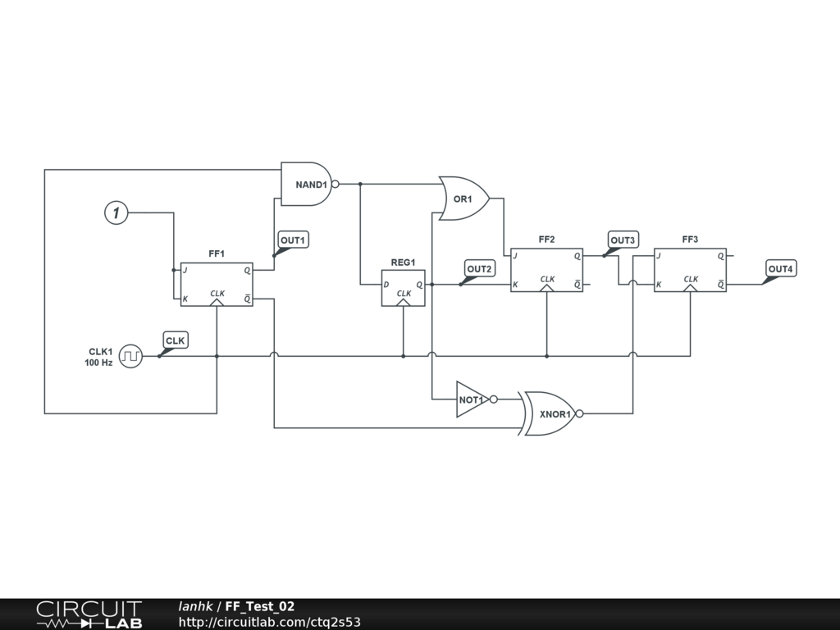Select the logic 1 input node
The height and width of the screenshot is (630, 840).
(116, 213)
